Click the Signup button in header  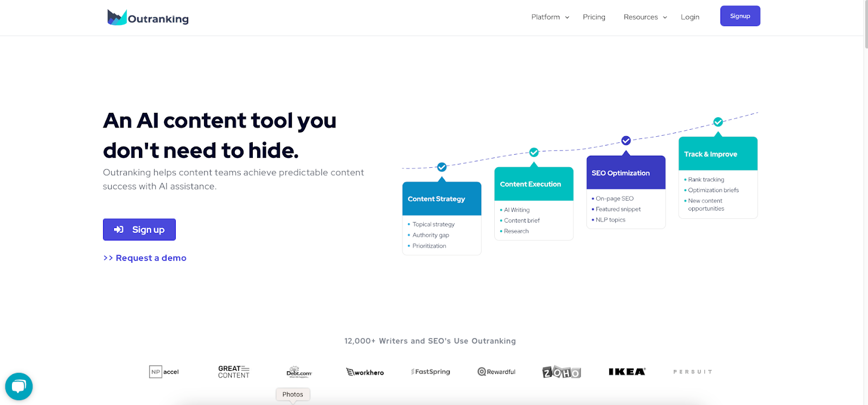click(740, 16)
